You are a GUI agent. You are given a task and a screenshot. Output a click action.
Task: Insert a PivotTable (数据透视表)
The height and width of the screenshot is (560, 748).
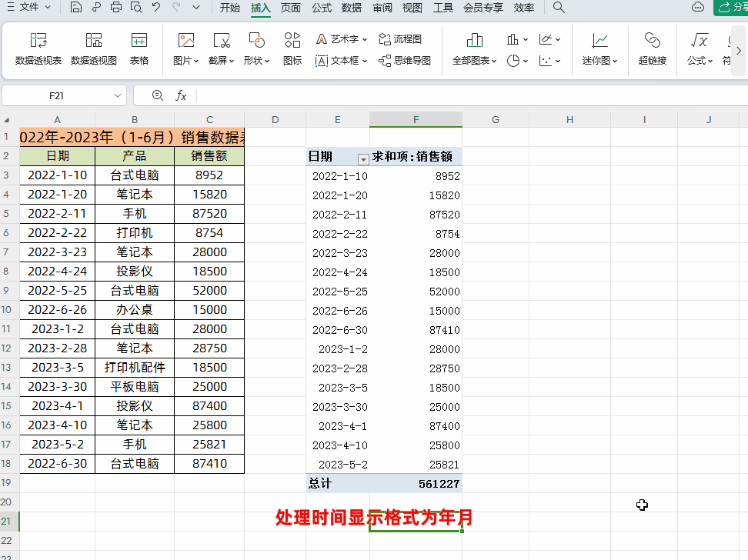pos(38,48)
